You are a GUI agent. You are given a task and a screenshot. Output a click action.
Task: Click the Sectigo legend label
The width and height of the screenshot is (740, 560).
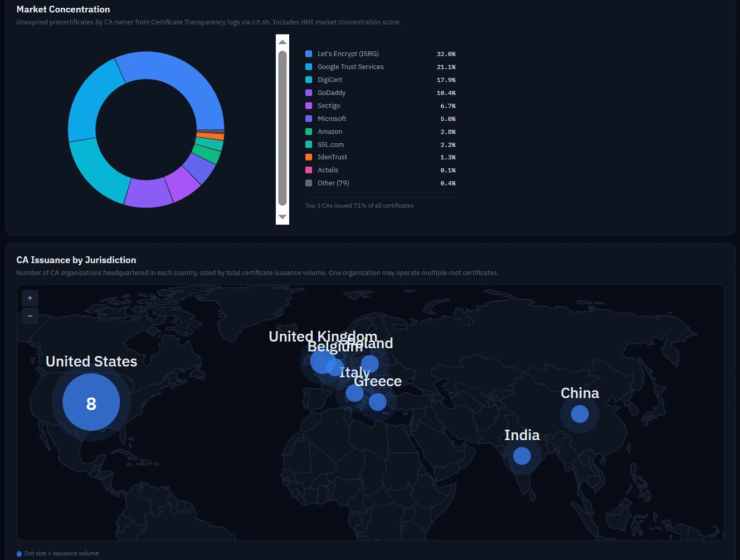coord(329,106)
